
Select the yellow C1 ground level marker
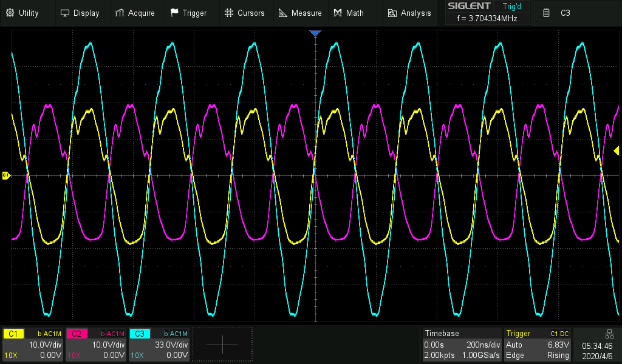pos(6,175)
